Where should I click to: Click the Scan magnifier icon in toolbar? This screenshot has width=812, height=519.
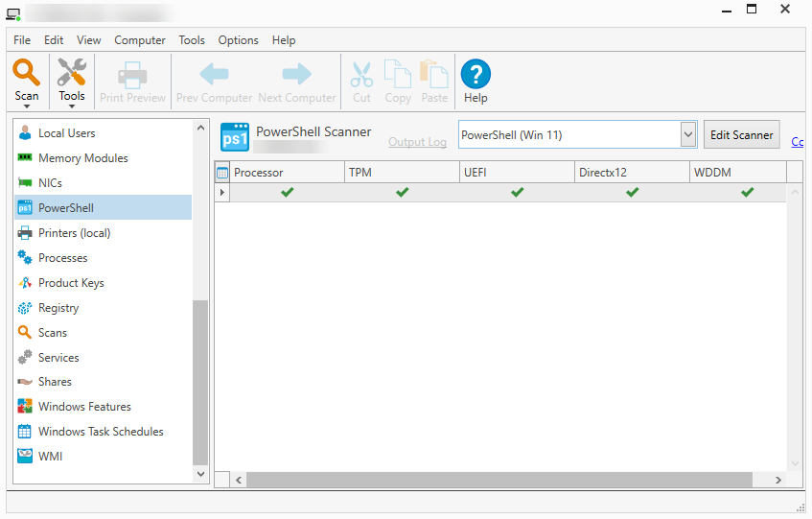pyautogui.click(x=26, y=72)
